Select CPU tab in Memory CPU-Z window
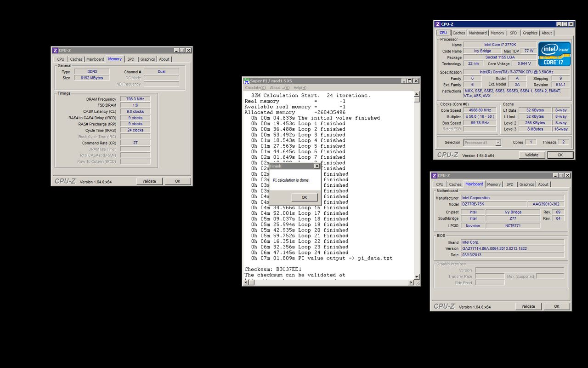The width and height of the screenshot is (588, 368). pyautogui.click(x=61, y=59)
